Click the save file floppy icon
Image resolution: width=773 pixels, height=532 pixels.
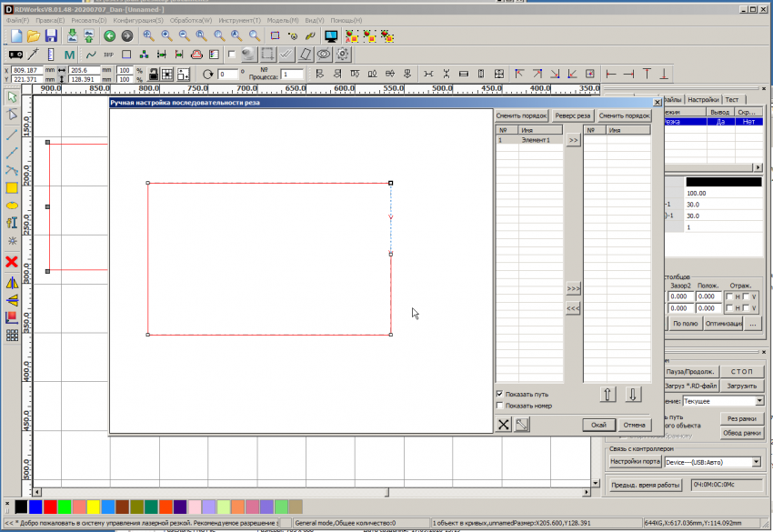(x=51, y=36)
